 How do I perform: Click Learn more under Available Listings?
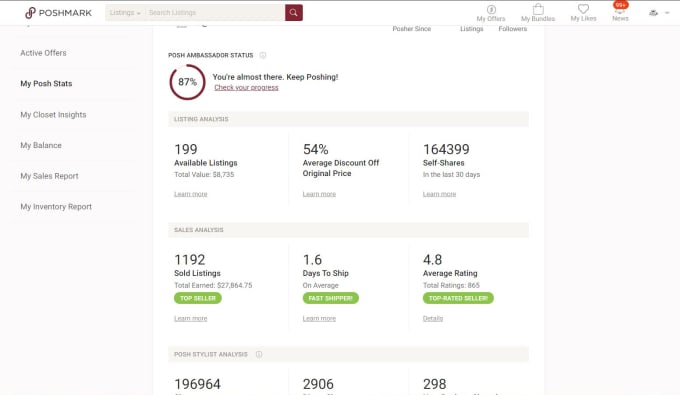point(191,194)
